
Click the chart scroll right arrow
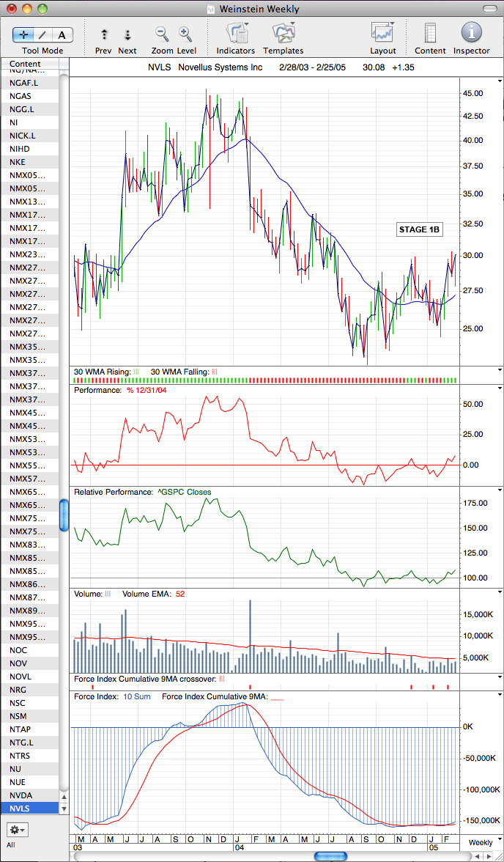coord(488,856)
